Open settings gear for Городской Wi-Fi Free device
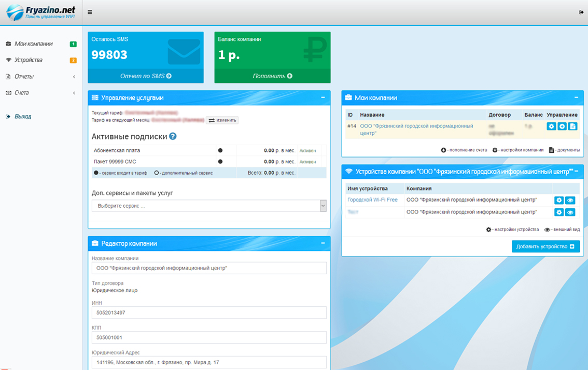Screen dimensions: 588x370 click(x=559, y=200)
